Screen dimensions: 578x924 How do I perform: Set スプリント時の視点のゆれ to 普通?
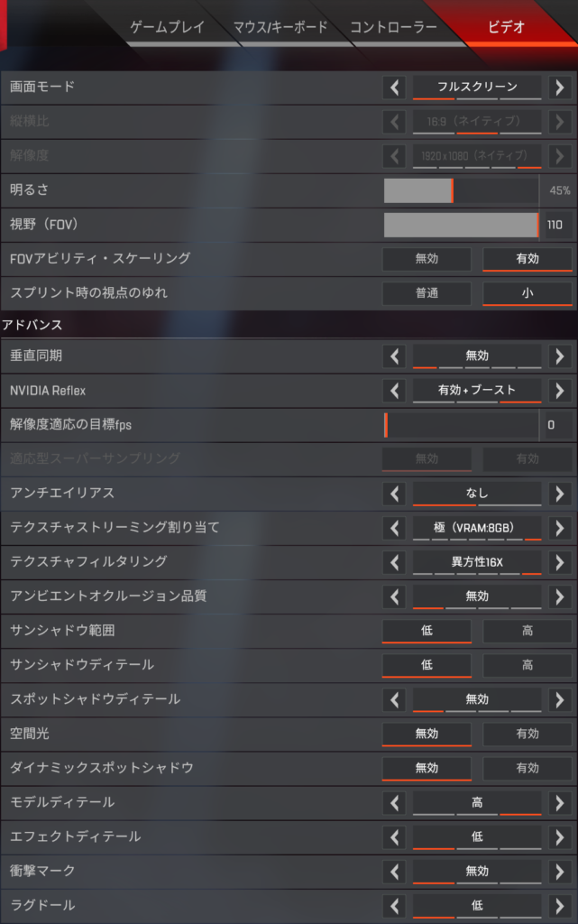(x=427, y=293)
